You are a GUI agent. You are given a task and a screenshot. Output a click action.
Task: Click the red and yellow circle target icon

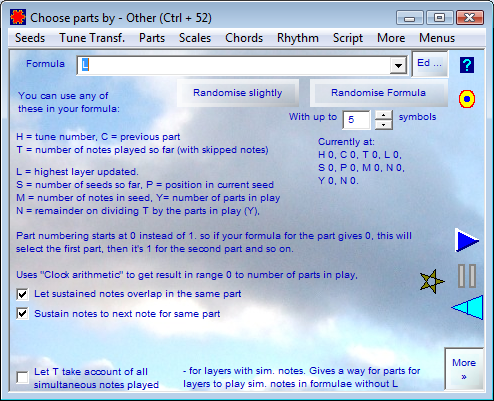[x=467, y=99]
